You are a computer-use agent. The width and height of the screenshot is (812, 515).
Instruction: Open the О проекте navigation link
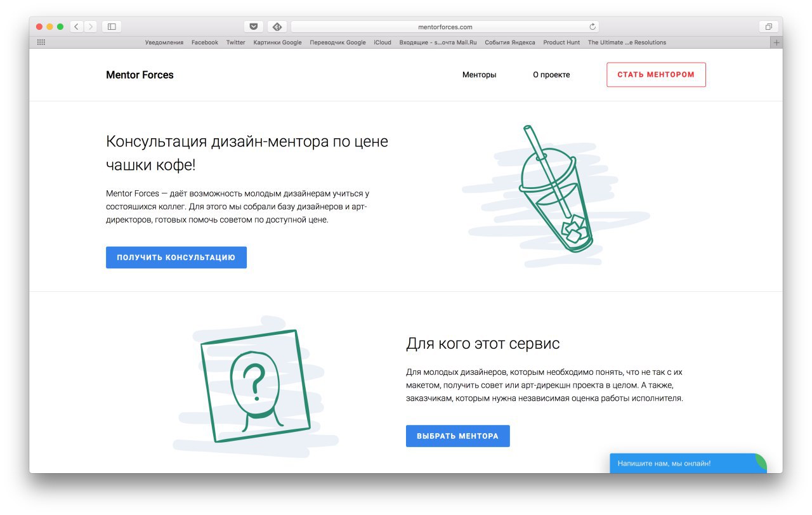(x=551, y=75)
